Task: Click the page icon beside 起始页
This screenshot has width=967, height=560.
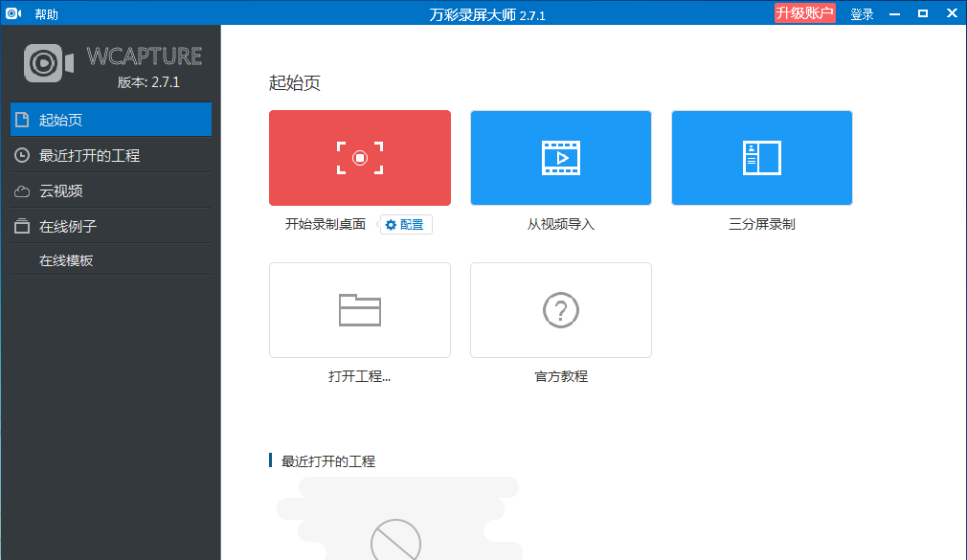Action: [x=21, y=119]
